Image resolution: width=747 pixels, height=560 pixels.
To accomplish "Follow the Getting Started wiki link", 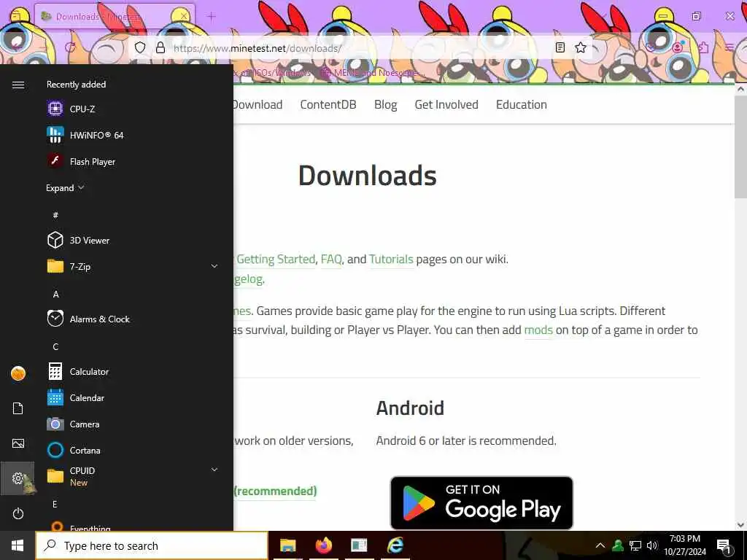I will tap(276, 259).
